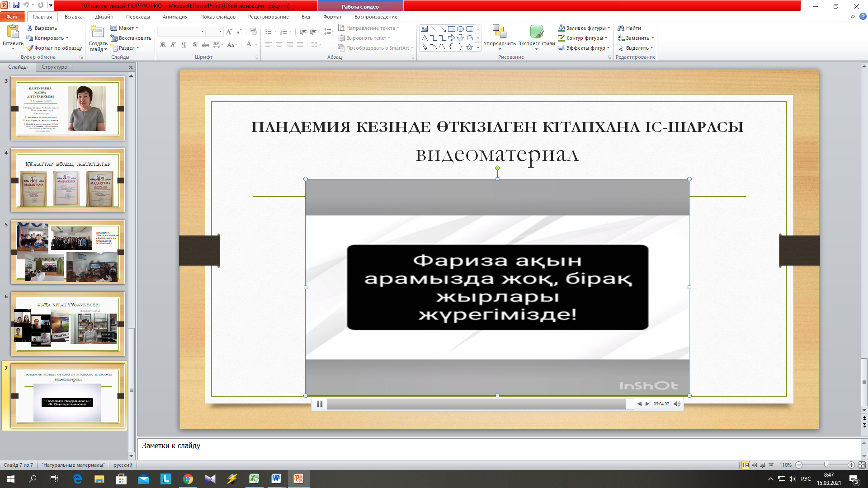The width and height of the screenshot is (868, 488).
Task: Switch to Анимация ribbon tab
Action: 175,17
